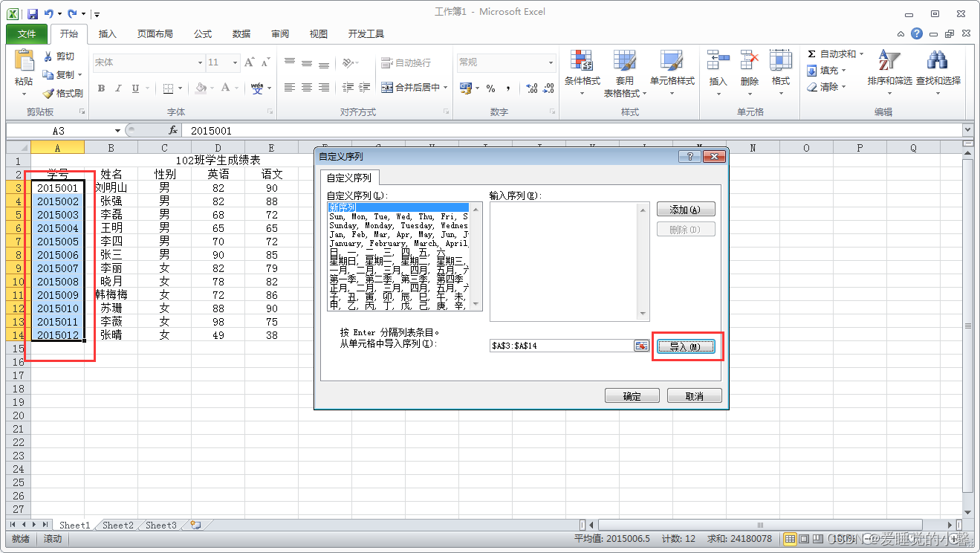Open the font name dropdown
Screen dimensions: 980x553
[200, 62]
